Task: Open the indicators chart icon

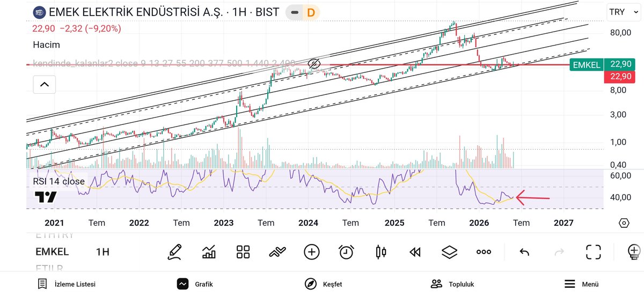Action: pyautogui.click(x=209, y=251)
